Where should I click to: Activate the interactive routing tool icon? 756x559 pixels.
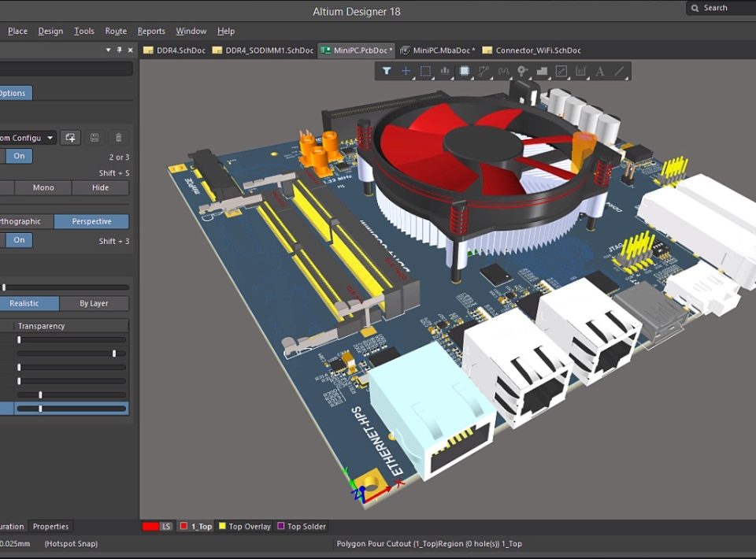coord(484,72)
